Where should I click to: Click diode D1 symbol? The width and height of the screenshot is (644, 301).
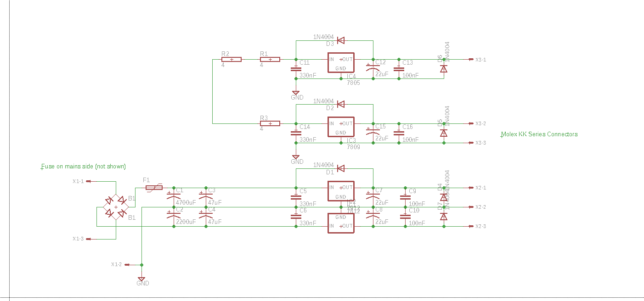340,168
